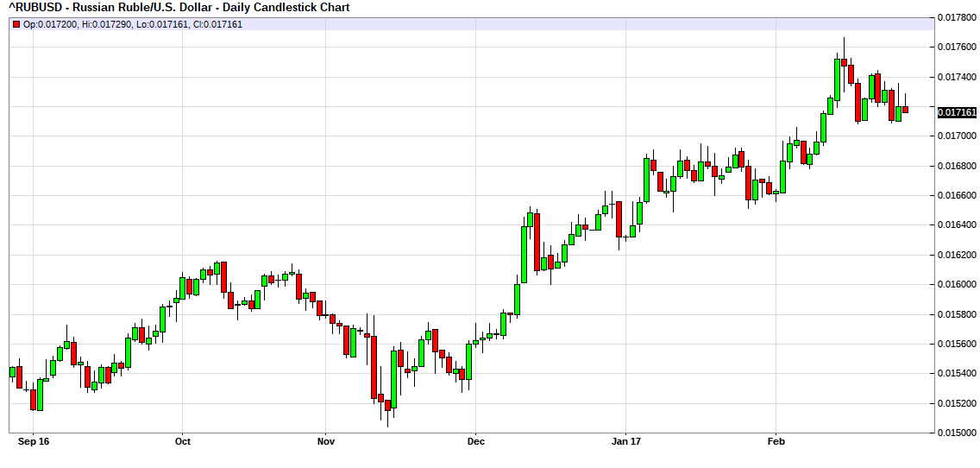
Task: Click the 'Feb' date axis label
Action: coord(776,442)
